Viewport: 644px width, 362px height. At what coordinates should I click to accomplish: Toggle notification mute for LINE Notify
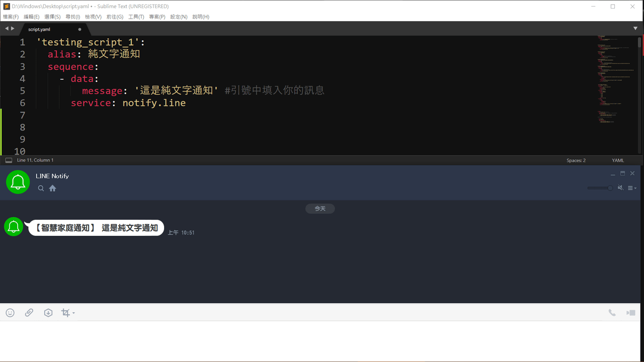[620, 188]
